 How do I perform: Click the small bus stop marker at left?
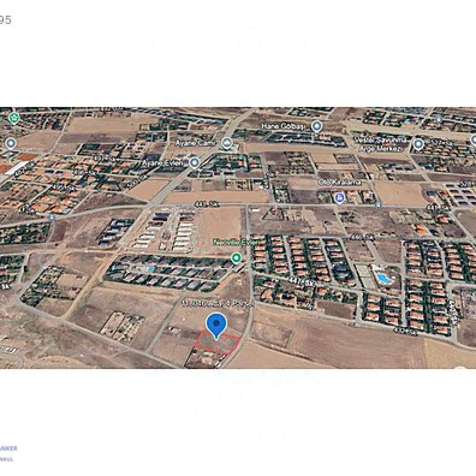(52, 218)
